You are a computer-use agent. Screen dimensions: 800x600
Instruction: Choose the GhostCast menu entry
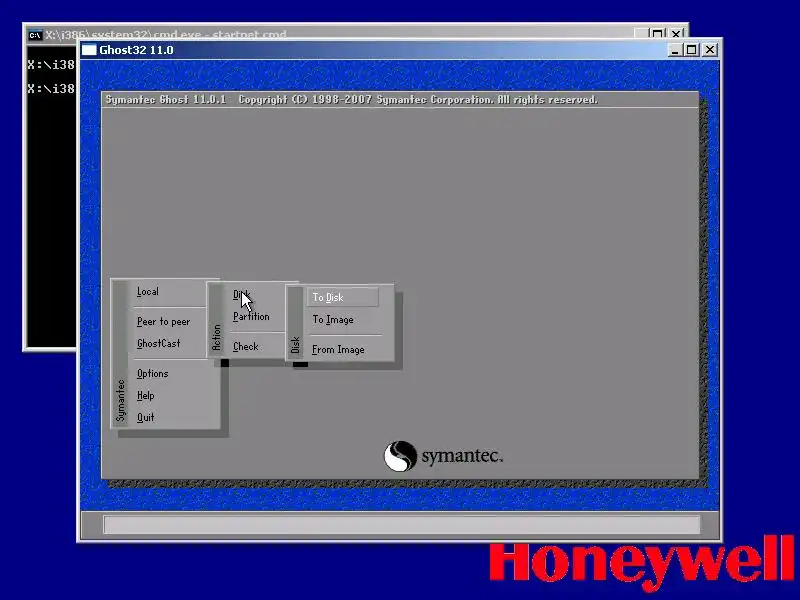click(x=159, y=343)
